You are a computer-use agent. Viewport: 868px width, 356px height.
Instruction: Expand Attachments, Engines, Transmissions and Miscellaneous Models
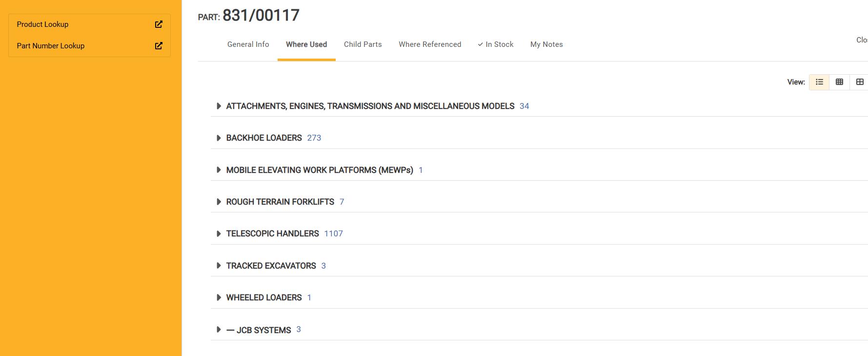(x=370, y=106)
